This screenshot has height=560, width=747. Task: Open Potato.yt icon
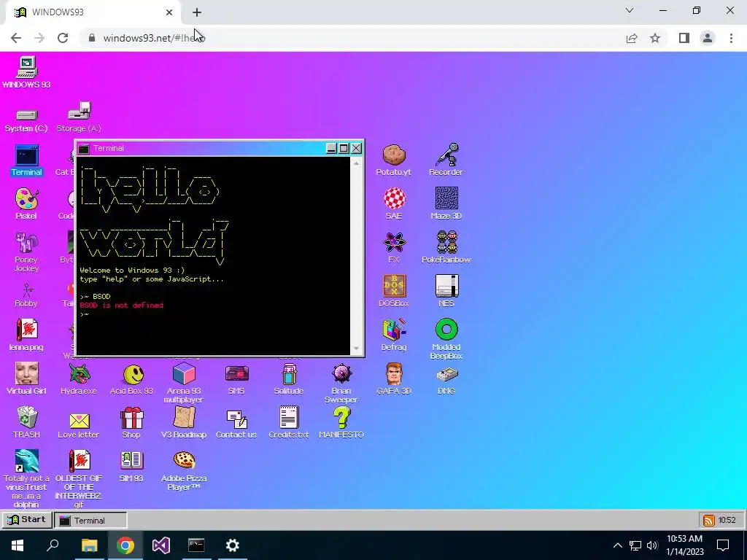coord(394,155)
